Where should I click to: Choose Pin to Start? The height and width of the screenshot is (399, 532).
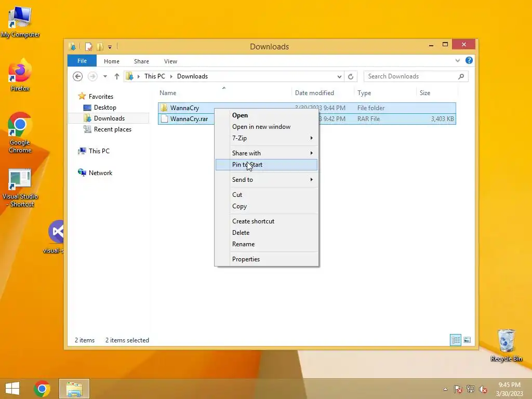point(267,165)
